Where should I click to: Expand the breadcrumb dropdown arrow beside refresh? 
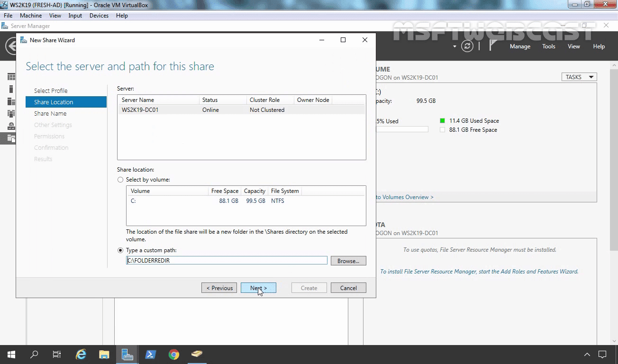pos(454,46)
